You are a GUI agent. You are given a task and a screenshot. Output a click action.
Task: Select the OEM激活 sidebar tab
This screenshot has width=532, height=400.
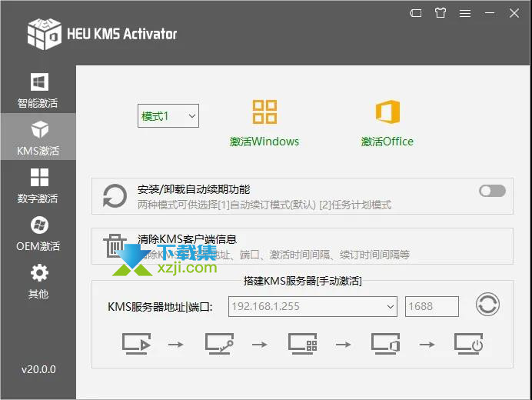38,232
